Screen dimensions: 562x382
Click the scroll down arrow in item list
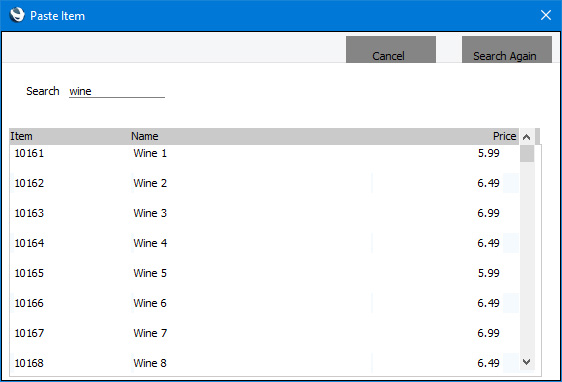pos(527,362)
